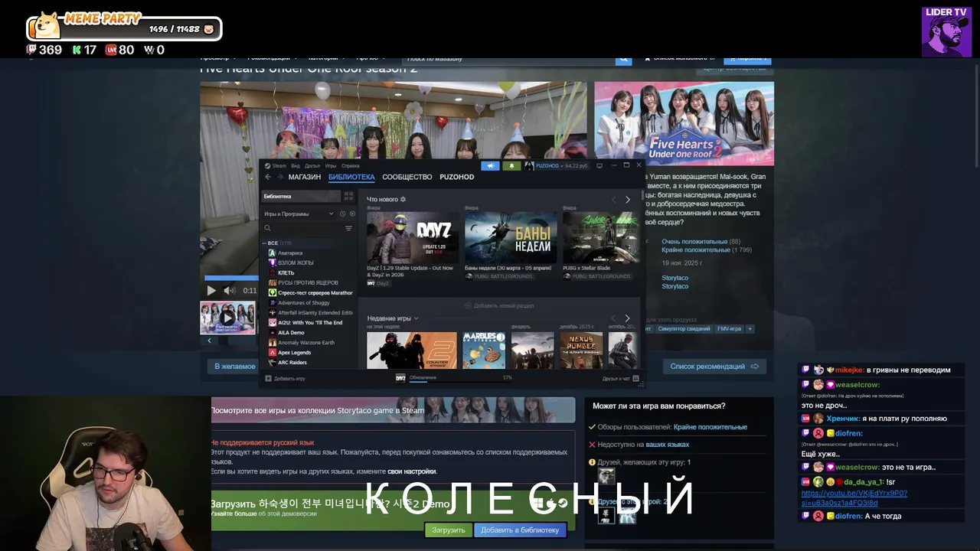Click the plus icon next to Добавить игру

tap(268, 378)
